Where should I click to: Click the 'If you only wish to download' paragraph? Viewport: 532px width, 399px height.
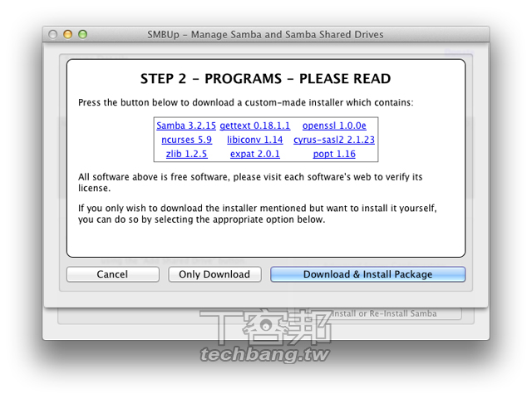point(258,214)
